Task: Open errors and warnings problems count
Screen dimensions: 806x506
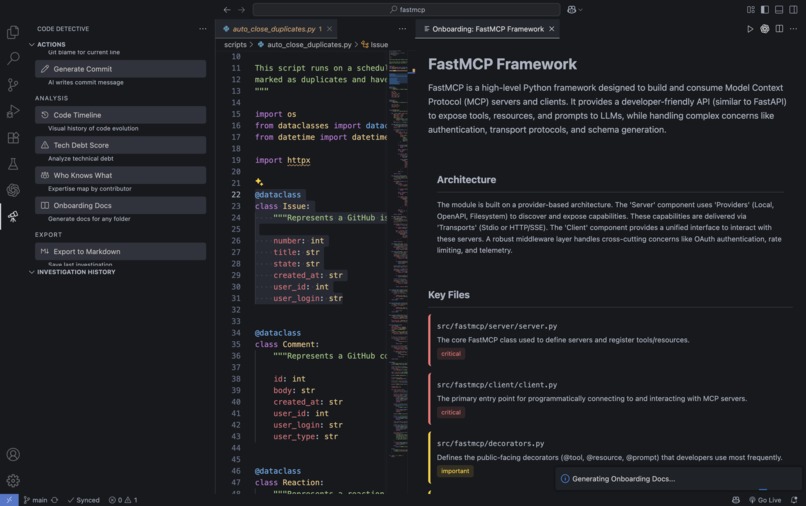Action: (123, 500)
